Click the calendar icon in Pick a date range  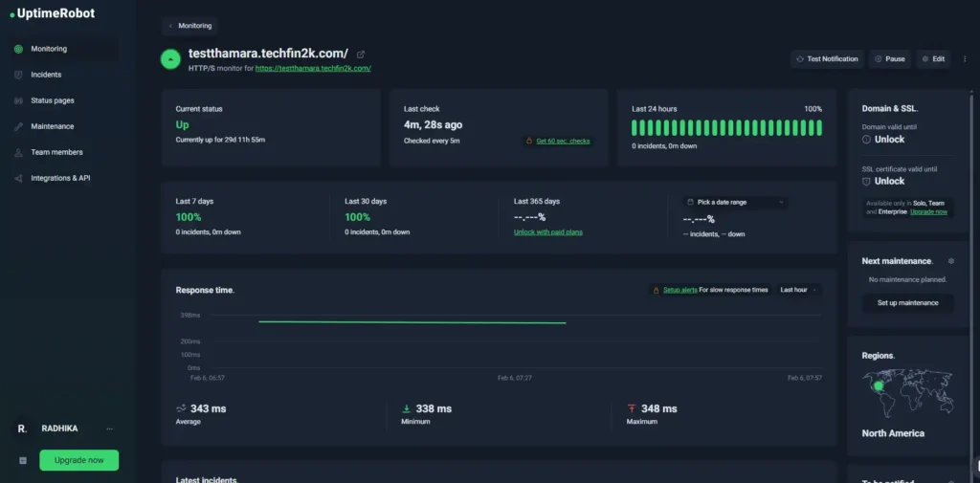(x=690, y=203)
